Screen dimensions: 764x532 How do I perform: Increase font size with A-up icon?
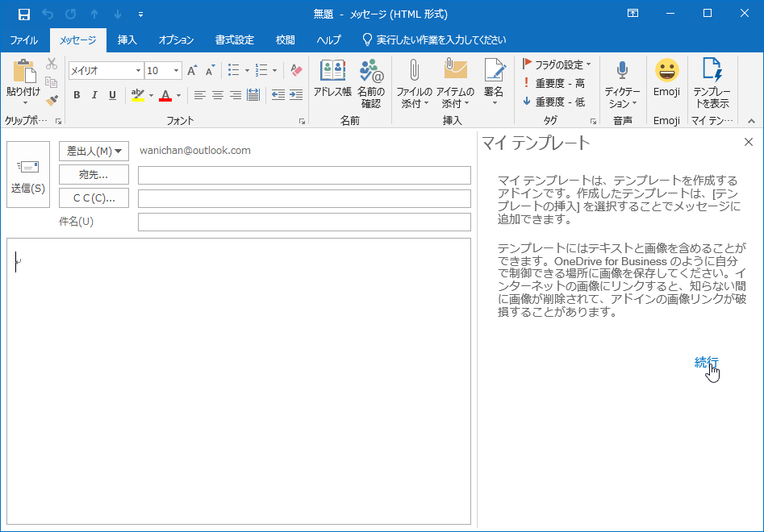pyautogui.click(x=193, y=71)
